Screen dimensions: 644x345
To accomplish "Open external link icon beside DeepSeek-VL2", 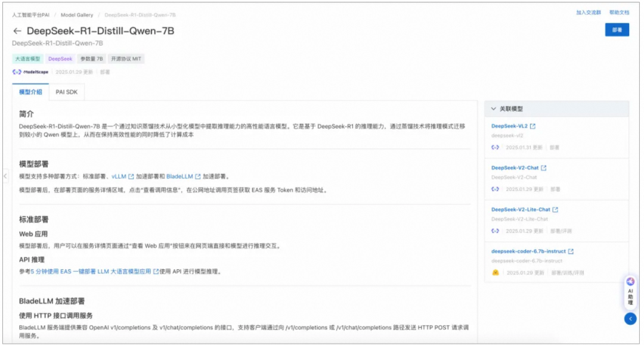I will pos(532,126).
